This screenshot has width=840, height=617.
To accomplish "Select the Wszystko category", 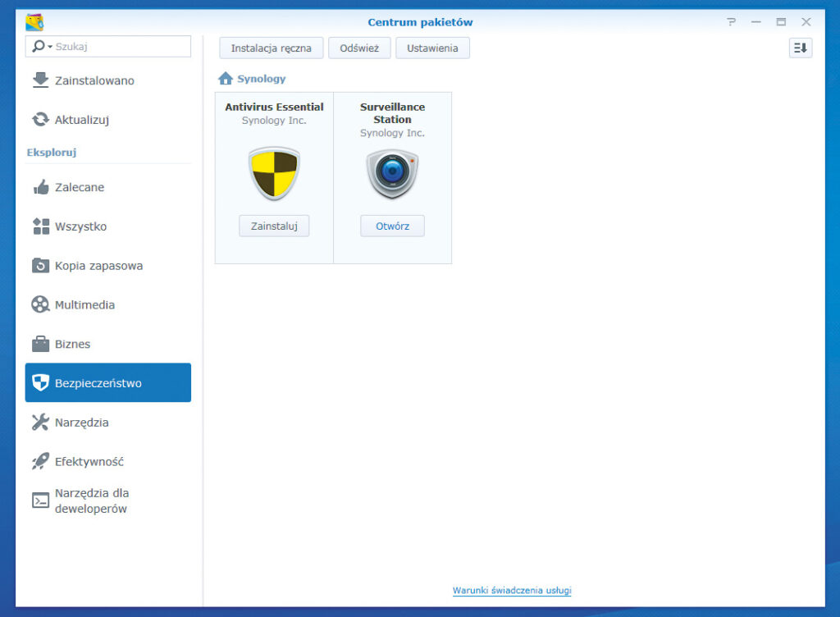I will (80, 226).
